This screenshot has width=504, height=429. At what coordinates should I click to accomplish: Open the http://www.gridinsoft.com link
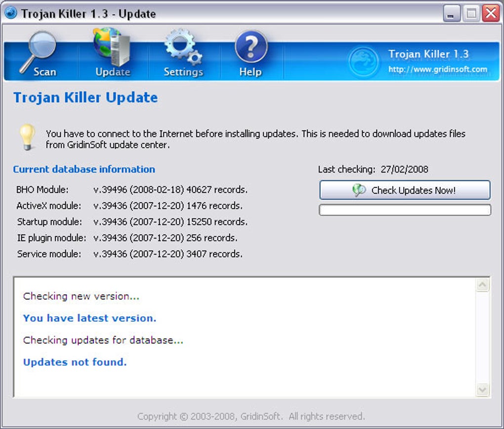[438, 69]
